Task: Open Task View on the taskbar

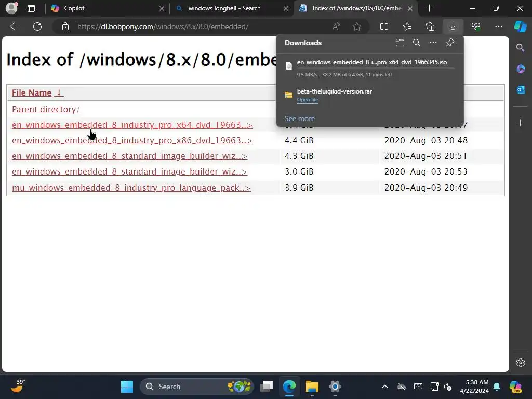Action: coord(267,387)
